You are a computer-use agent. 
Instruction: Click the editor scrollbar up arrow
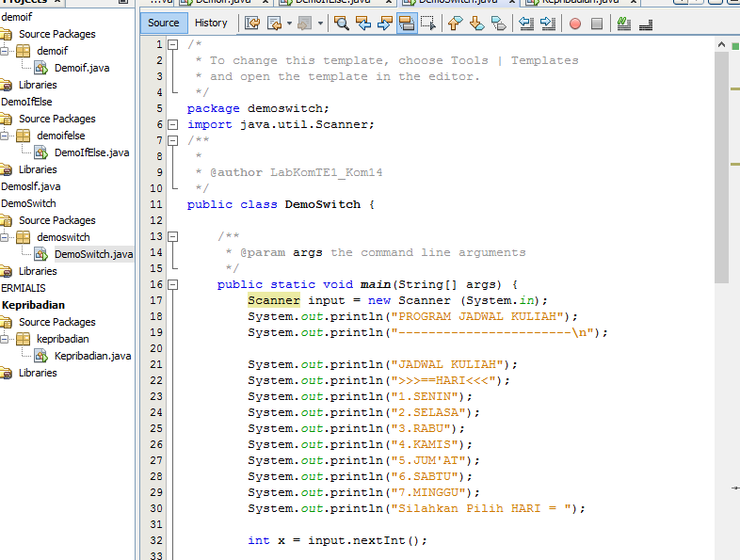[721, 45]
